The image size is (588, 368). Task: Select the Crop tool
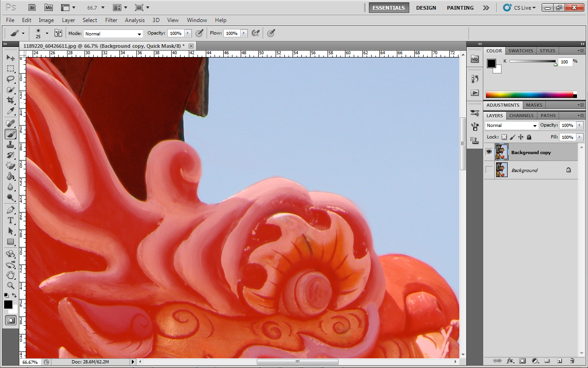11,100
